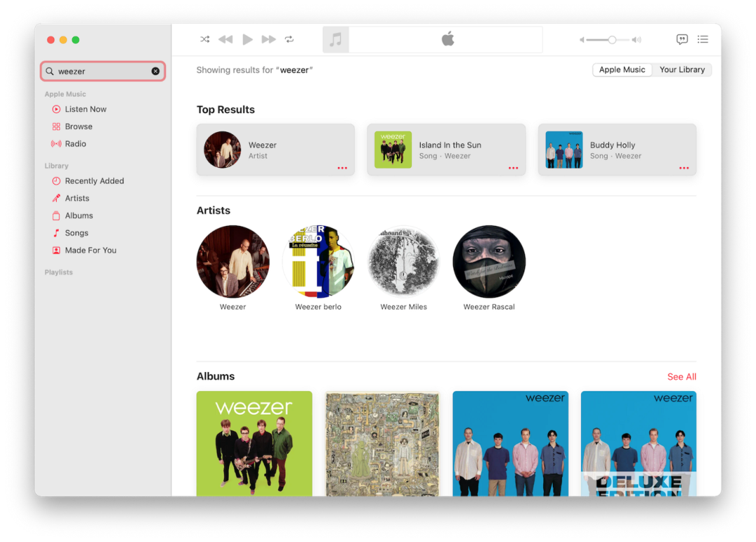Click the rewind previous track button
The height and width of the screenshot is (542, 756).
click(225, 39)
